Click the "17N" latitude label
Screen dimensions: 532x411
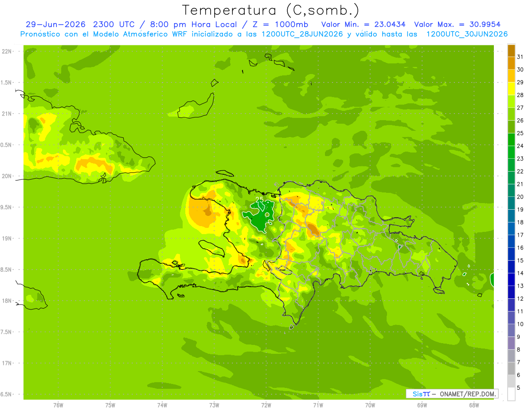coord(7,363)
